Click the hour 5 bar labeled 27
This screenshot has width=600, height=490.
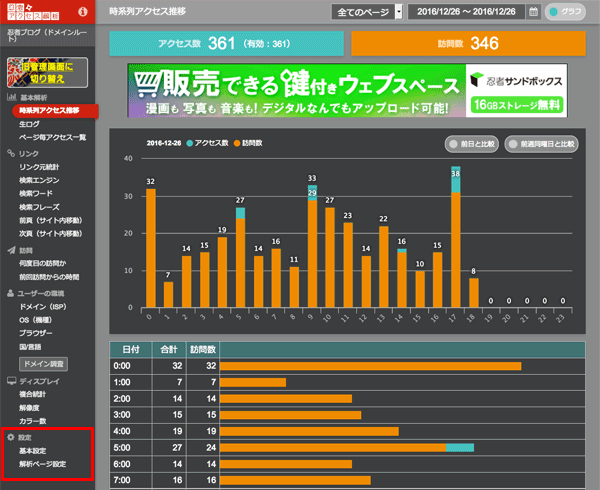tap(240, 257)
